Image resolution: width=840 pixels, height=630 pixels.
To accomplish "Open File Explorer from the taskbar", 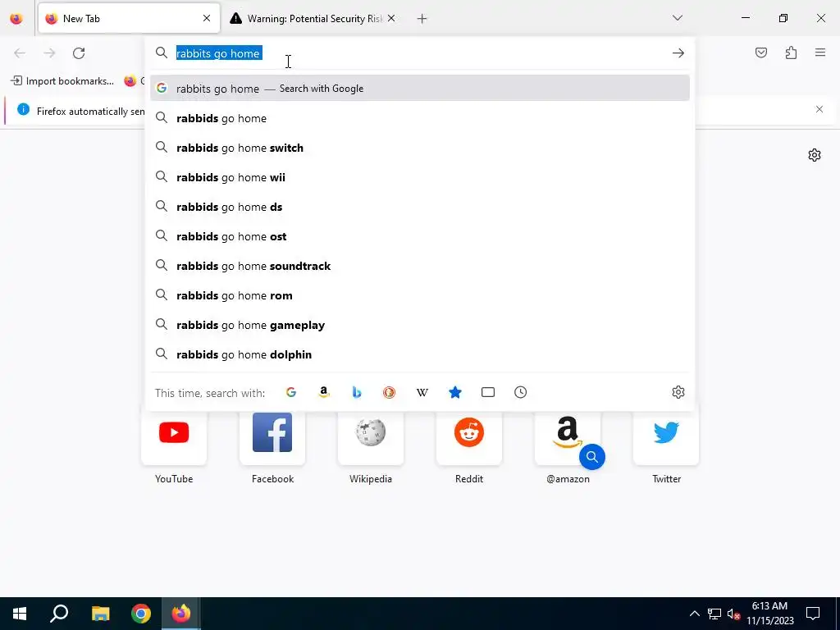I will pyautogui.click(x=100, y=614).
